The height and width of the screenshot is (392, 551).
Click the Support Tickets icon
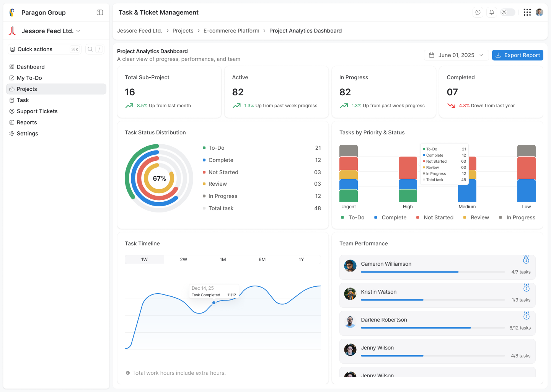pos(13,111)
